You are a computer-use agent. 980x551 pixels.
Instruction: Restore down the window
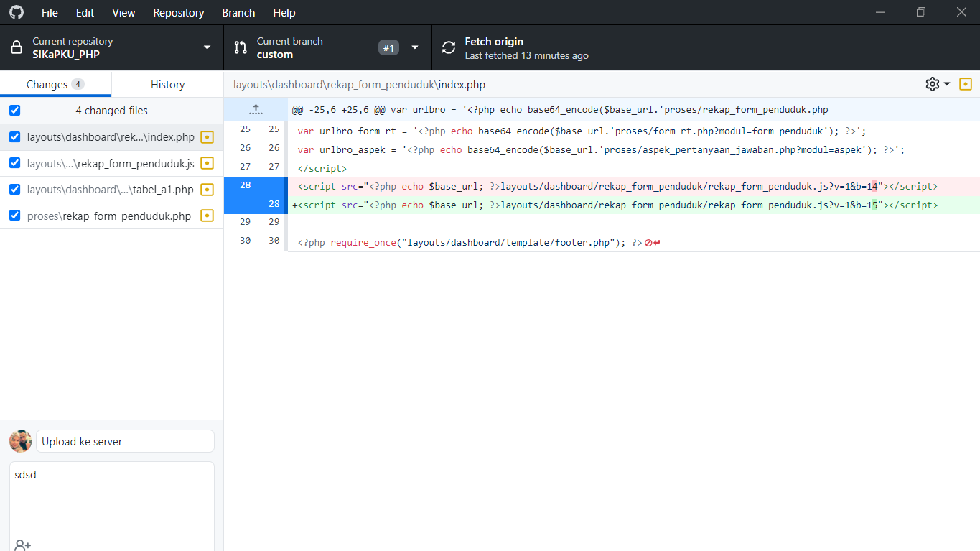point(921,12)
